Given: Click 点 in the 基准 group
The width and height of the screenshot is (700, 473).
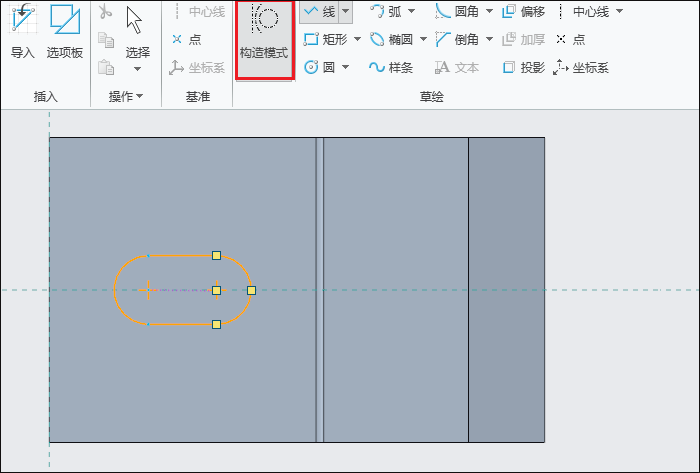Looking at the screenshot, I should tap(187, 40).
